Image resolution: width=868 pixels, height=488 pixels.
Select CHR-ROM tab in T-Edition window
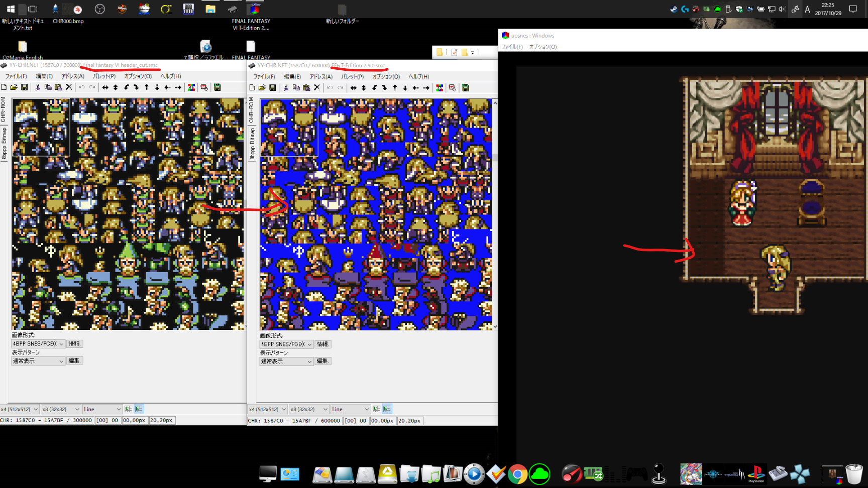click(252, 110)
